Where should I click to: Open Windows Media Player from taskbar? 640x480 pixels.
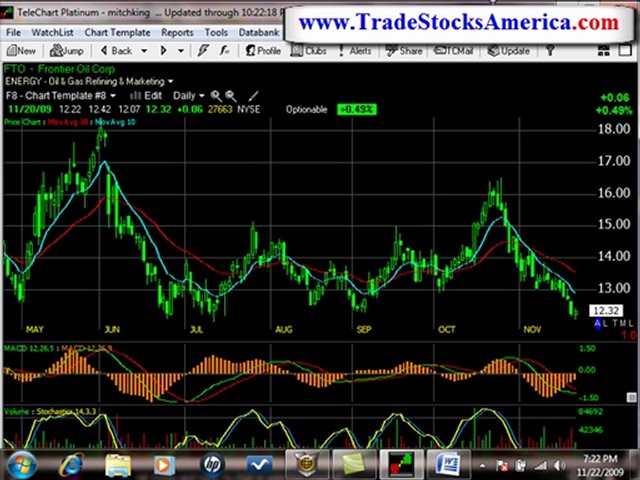(x=164, y=465)
